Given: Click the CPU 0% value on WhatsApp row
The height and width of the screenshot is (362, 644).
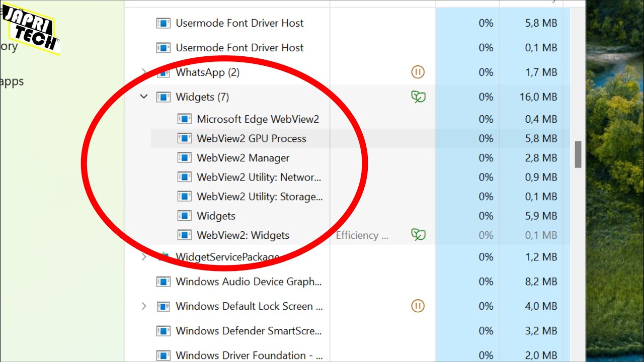Looking at the screenshot, I should (x=486, y=72).
